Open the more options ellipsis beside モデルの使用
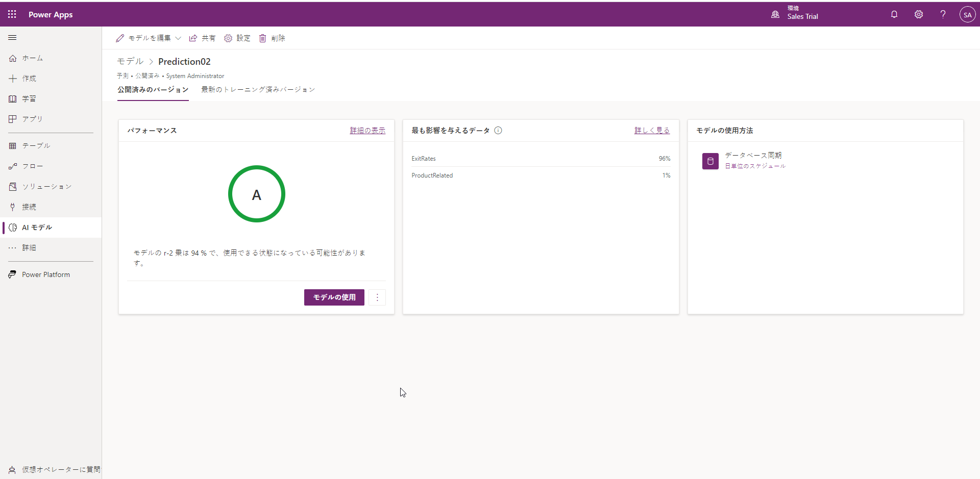 pyautogui.click(x=377, y=297)
